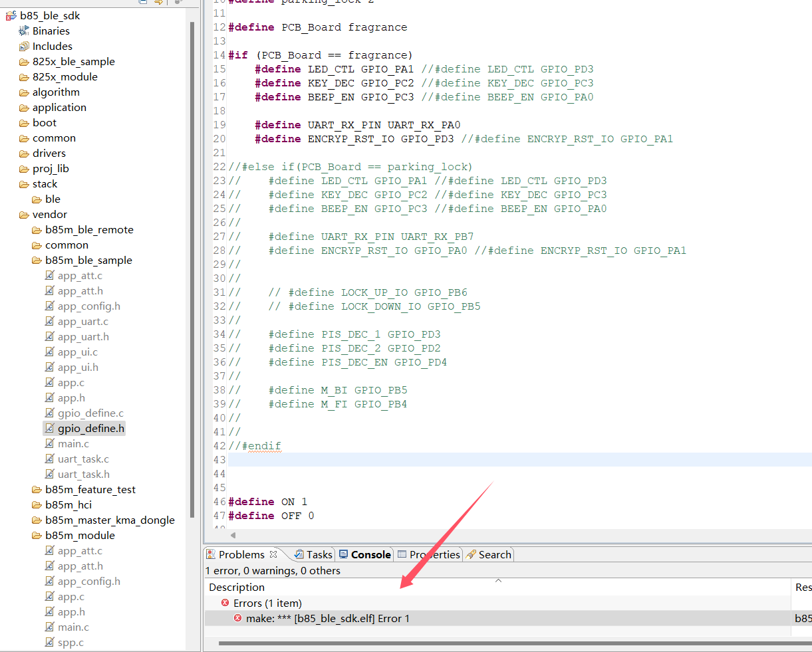The height and width of the screenshot is (652, 812).
Task: Click main.c file icon under b85m_ble_sample
Action: click(x=50, y=443)
